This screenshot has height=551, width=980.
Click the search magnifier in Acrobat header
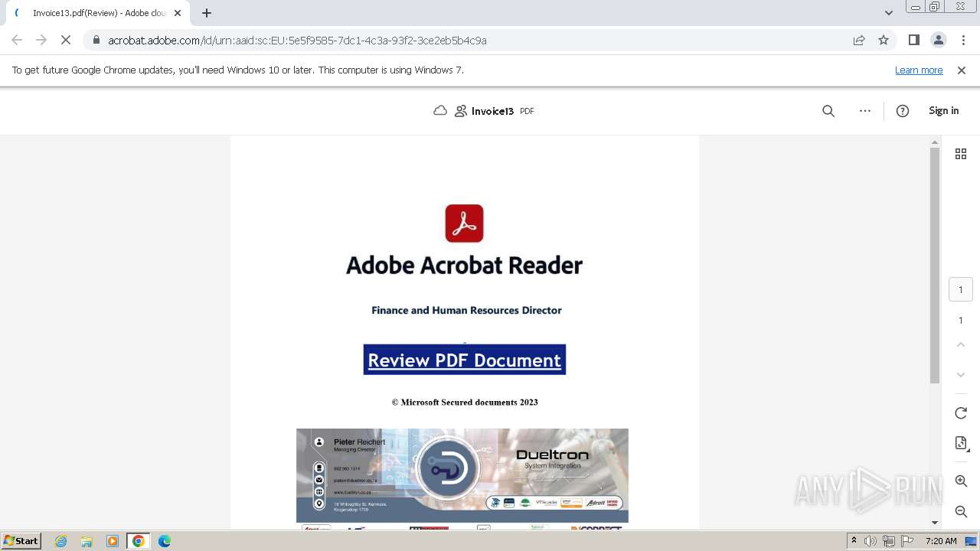pyautogui.click(x=828, y=111)
